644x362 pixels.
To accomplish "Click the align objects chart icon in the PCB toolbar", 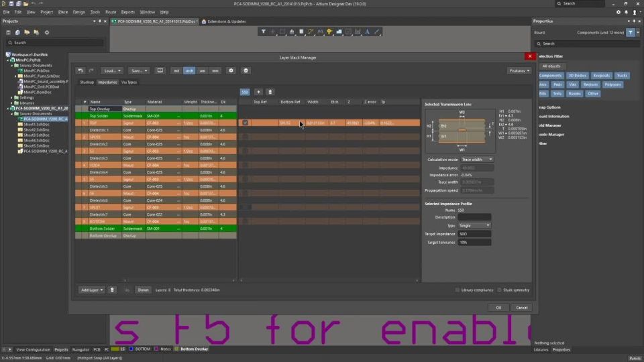I will point(292,32).
